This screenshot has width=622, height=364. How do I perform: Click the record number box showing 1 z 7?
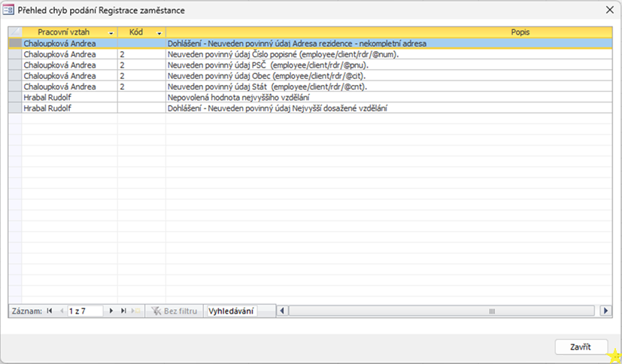(84, 311)
